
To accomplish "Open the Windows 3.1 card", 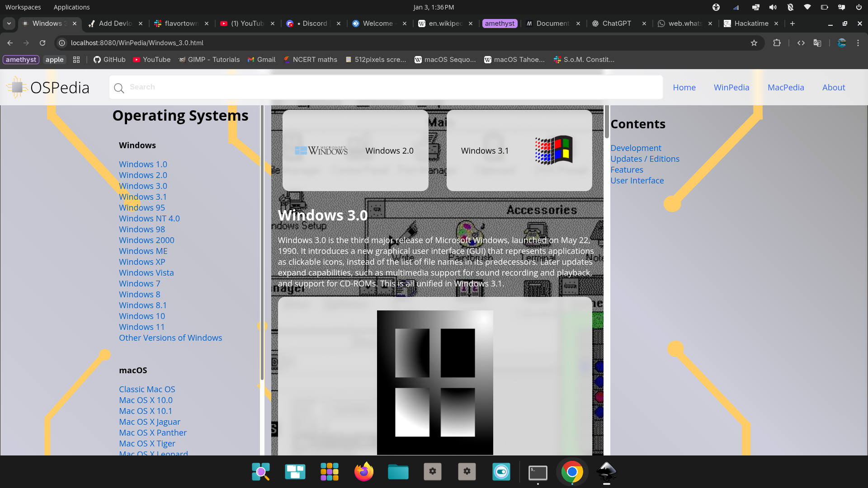I will (519, 150).
